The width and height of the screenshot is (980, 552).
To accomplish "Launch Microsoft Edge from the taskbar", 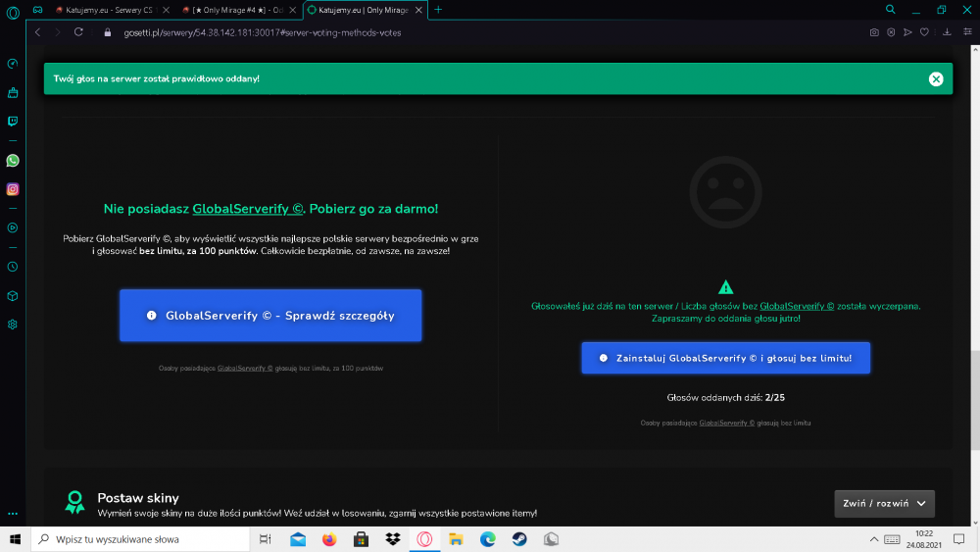I will (x=487, y=539).
